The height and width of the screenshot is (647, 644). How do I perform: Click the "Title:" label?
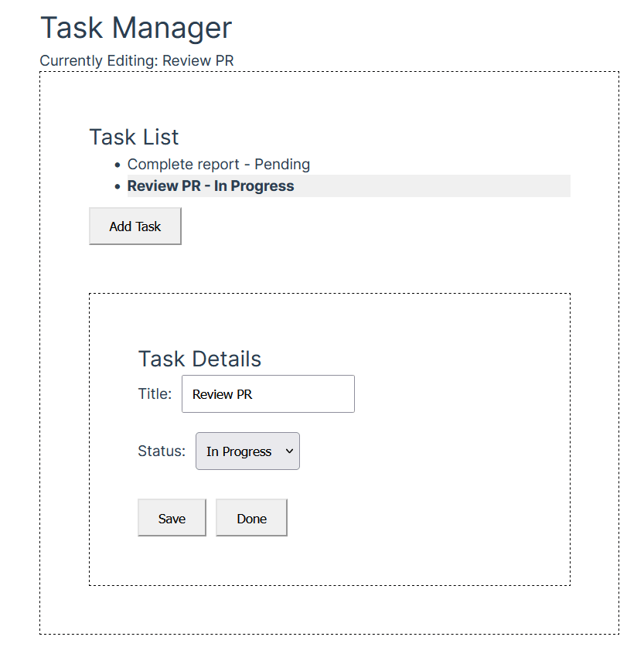[155, 394]
